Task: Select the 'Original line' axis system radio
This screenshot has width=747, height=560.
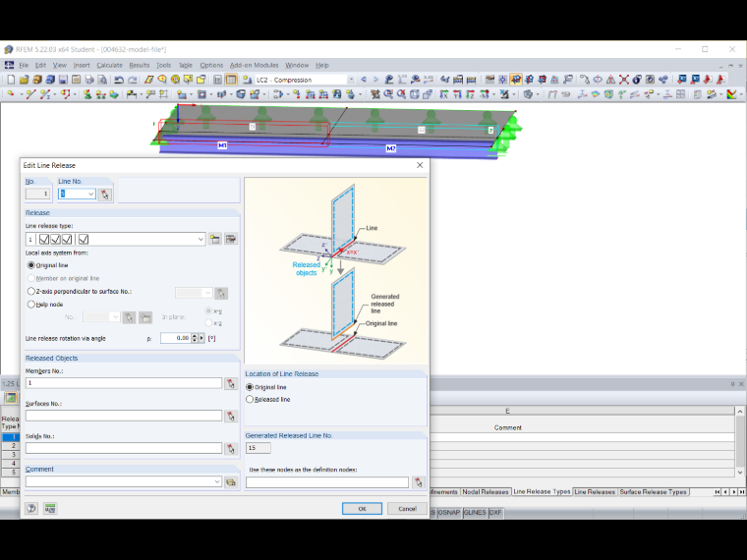Action: coord(31,265)
